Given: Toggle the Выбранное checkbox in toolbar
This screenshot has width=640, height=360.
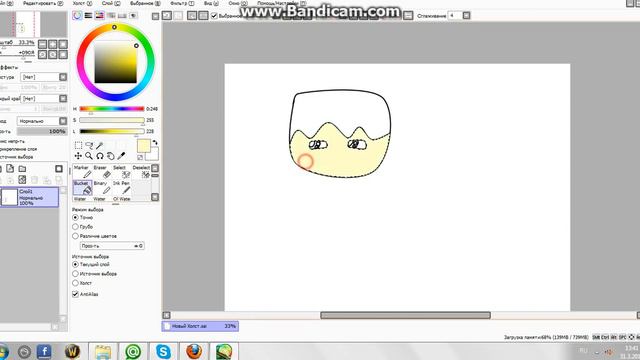Looking at the screenshot, I should [x=214, y=16].
